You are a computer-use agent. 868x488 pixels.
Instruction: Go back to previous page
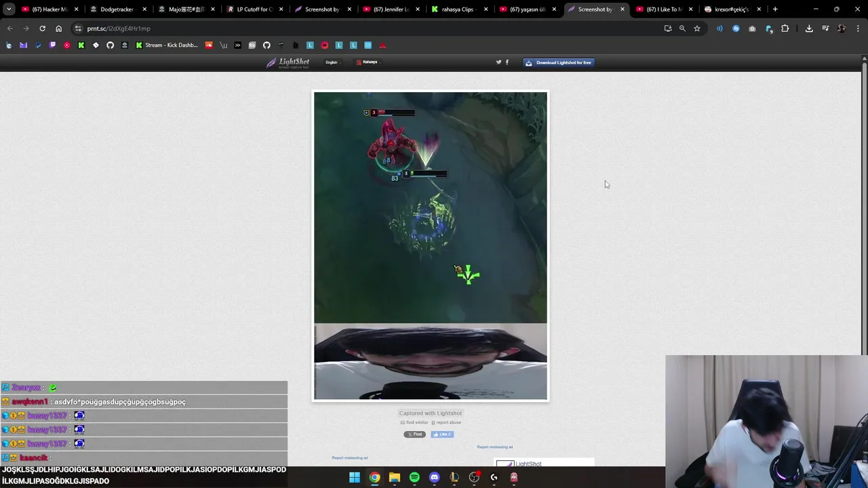[x=9, y=28]
